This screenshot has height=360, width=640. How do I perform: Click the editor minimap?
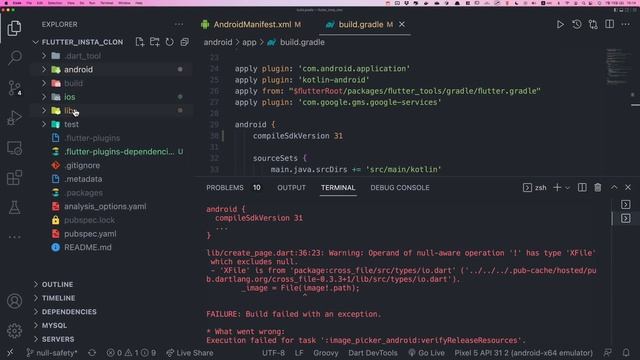[617, 67]
